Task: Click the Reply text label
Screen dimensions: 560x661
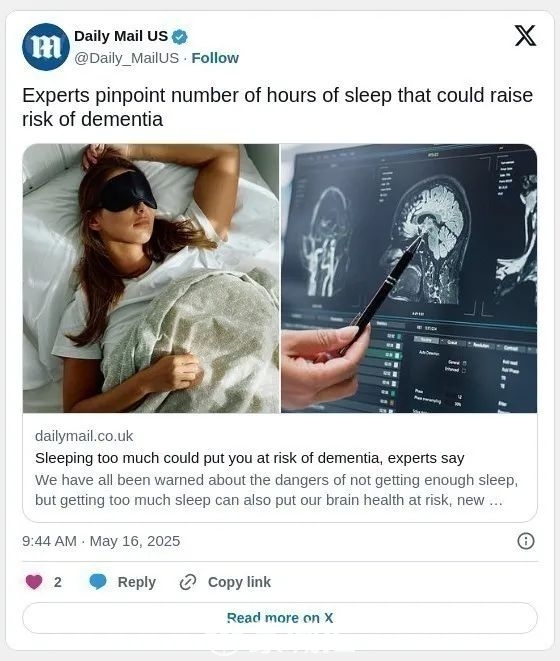Action: pos(137,582)
